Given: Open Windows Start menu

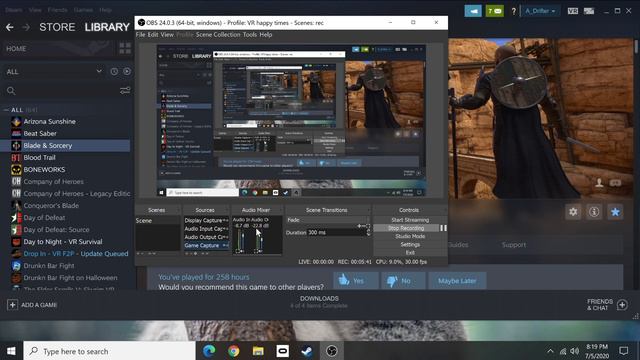Looking at the screenshot, I should 11,351.
